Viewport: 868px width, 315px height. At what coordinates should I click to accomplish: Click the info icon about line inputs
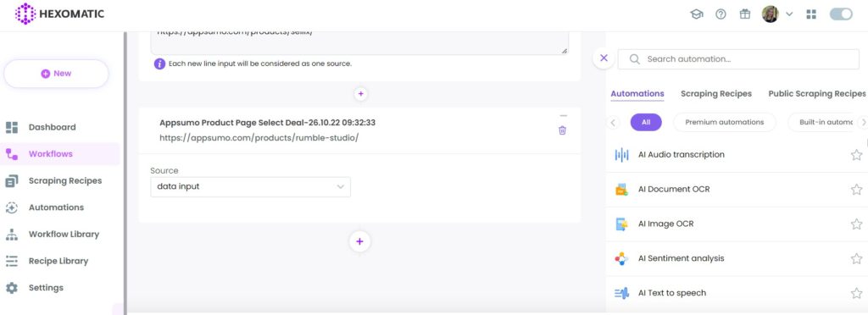[159, 64]
